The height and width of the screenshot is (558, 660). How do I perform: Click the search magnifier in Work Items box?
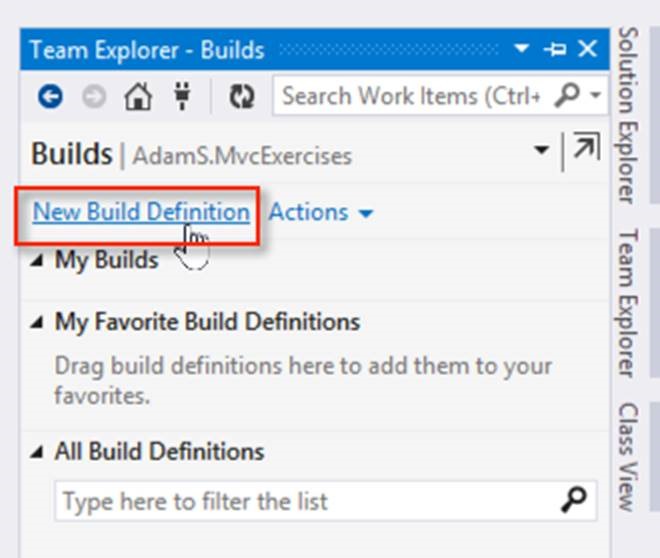point(567,96)
